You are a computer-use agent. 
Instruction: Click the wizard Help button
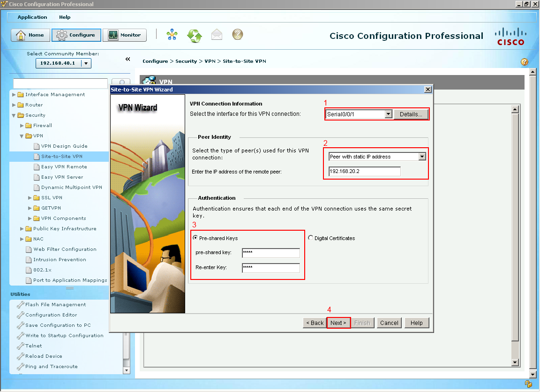416,324
